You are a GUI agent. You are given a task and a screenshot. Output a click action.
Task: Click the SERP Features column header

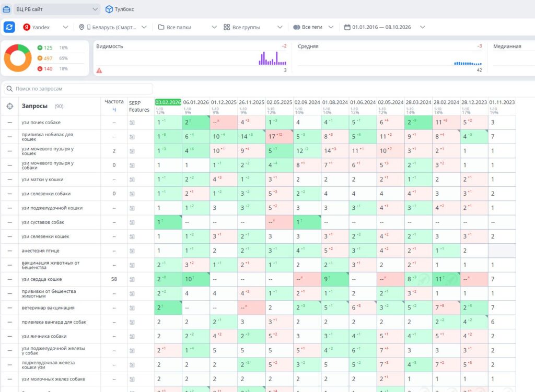(x=139, y=106)
